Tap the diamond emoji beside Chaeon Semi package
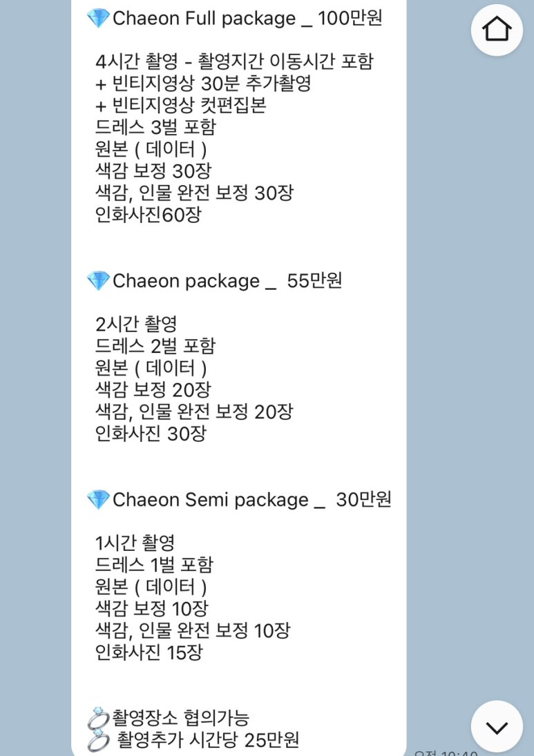 click(98, 500)
